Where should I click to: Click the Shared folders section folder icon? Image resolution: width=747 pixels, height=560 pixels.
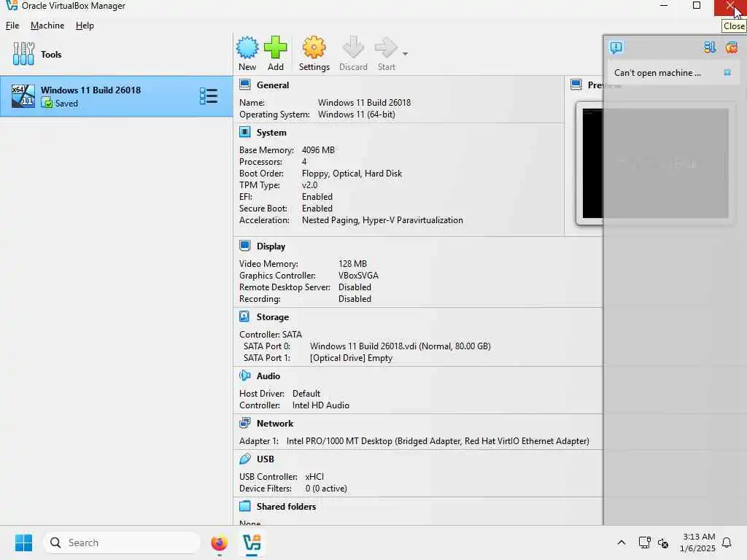pyautogui.click(x=245, y=506)
